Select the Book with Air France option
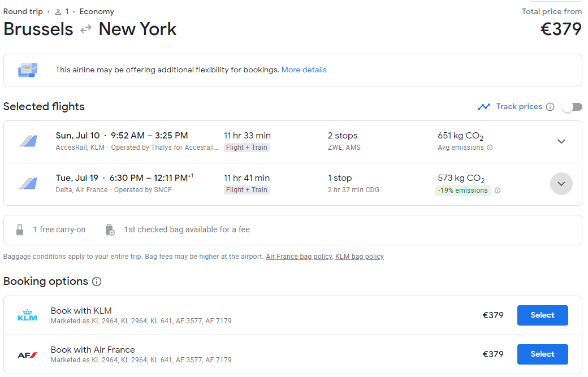This screenshot has width=588, height=377. point(542,354)
